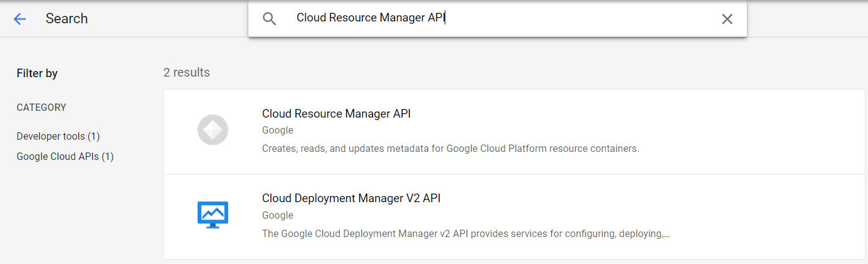This screenshot has height=264, width=868.
Task: Click the Search page title
Action: click(67, 19)
